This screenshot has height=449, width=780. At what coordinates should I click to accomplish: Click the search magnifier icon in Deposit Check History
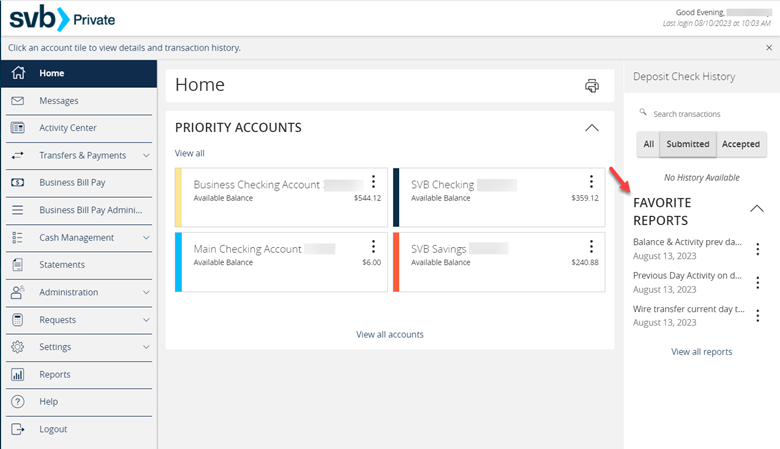(643, 112)
